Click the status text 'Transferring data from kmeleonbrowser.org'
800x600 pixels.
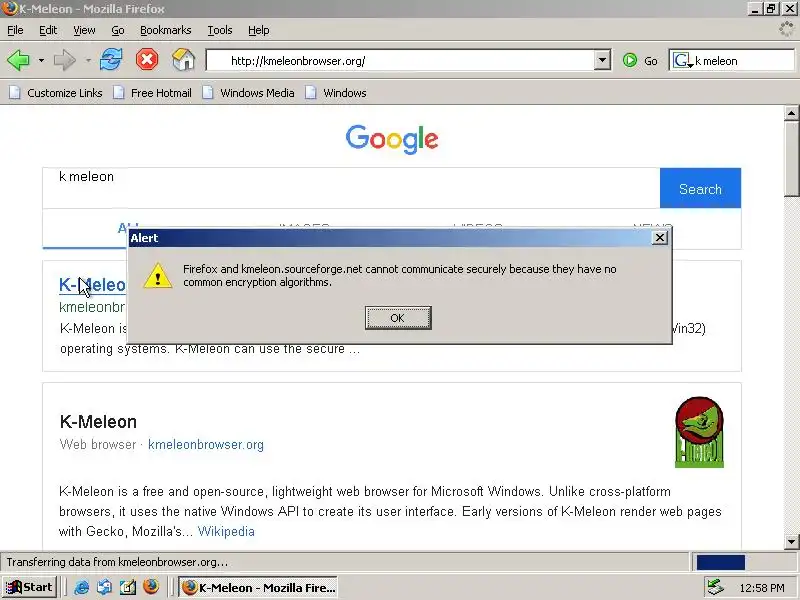(117, 562)
